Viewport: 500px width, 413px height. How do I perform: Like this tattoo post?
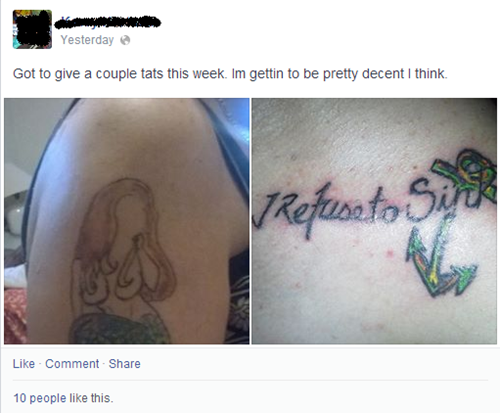pyautogui.click(x=24, y=364)
